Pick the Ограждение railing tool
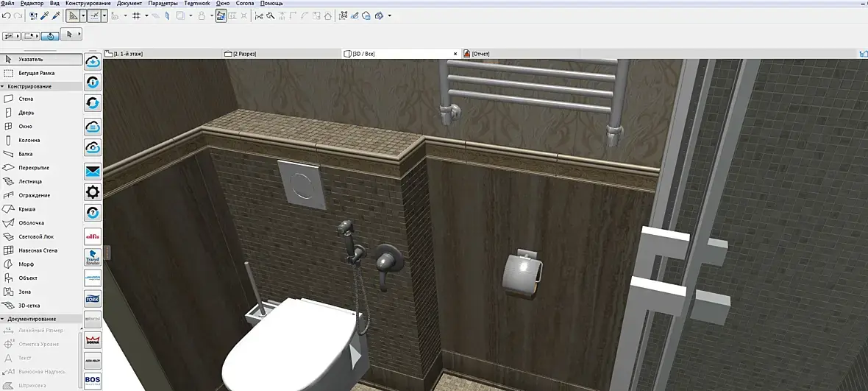This screenshot has height=391, width=868. 41,195
